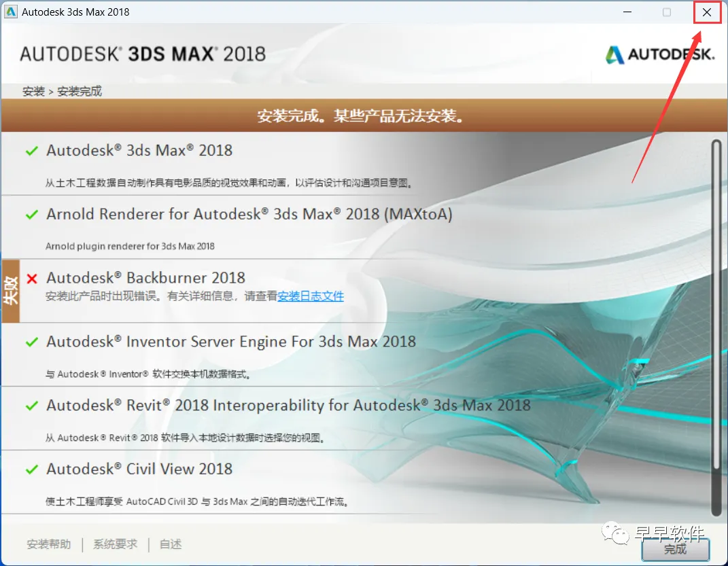Click the Inventor 软件交换本机数据格式 description
This screenshot has width=728, height=566.
coord(148,374)
